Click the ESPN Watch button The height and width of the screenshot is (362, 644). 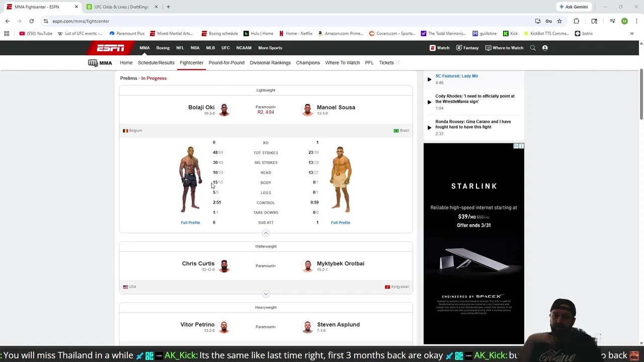pos(440,48)
